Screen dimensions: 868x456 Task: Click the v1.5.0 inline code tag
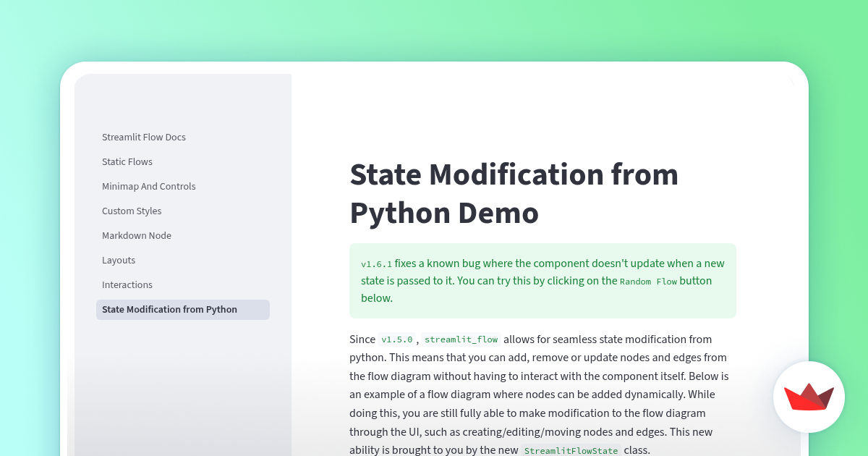click(x=397, y=339)
